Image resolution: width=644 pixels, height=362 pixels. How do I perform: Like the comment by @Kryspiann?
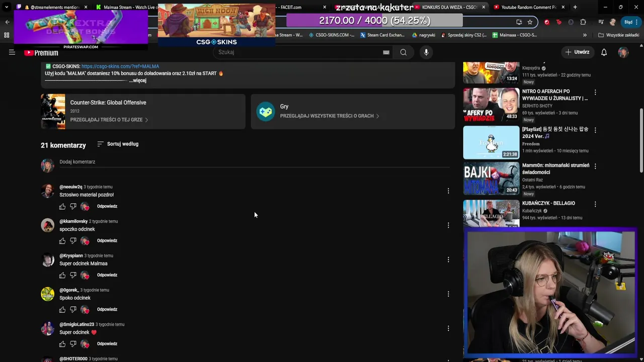(62, 276)
